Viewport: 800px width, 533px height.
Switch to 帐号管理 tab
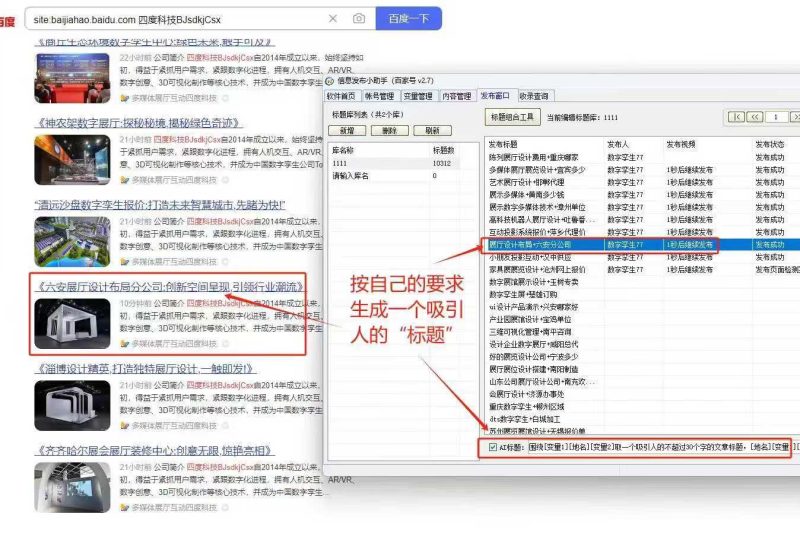coord(379,96)
